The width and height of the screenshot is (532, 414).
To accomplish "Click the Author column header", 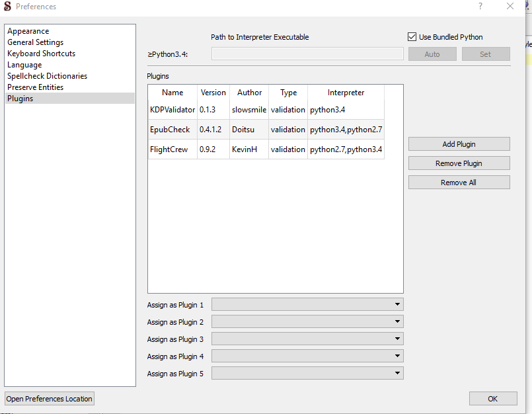I will (249, 93).
